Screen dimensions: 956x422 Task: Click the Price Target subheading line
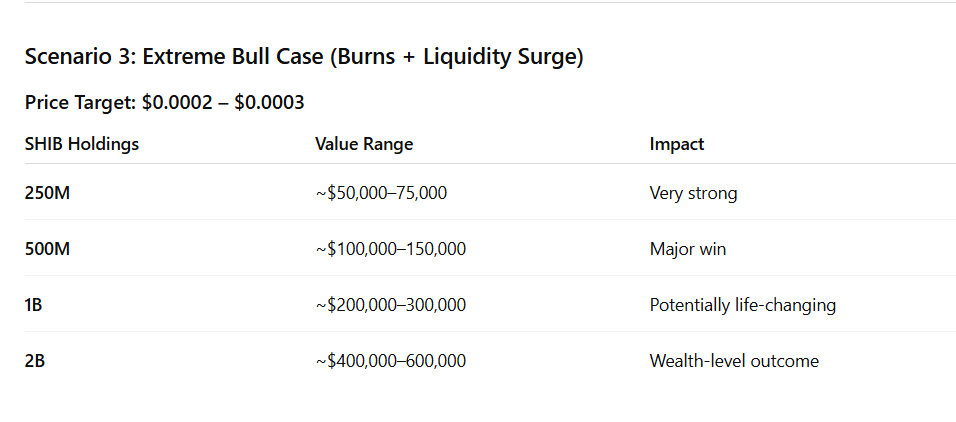(164, 102)
